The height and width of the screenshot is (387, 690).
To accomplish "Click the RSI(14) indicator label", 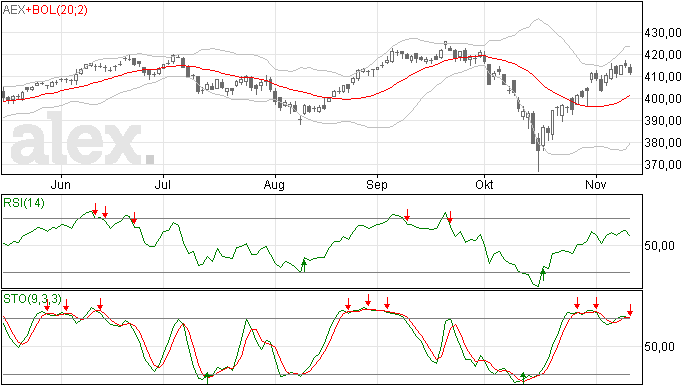I will click(24, 203).
